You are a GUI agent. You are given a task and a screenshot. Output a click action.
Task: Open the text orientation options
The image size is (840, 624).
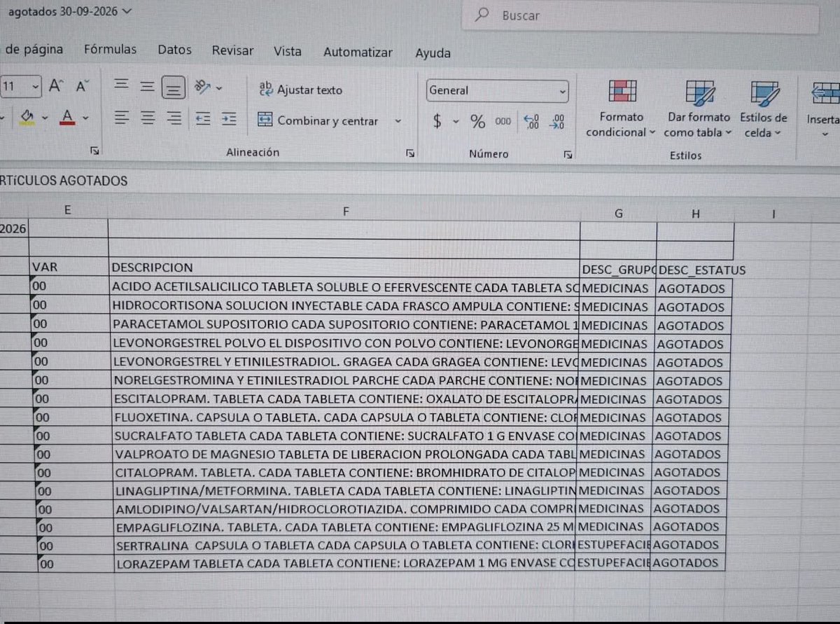click(x=208, y=87)
